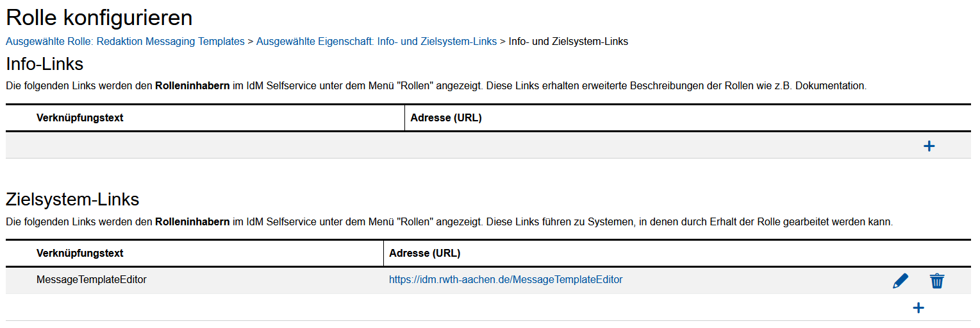
Task: Click 'Verknüpfungstext' header in Zielsystem-Links table
Action: [80, 254]
